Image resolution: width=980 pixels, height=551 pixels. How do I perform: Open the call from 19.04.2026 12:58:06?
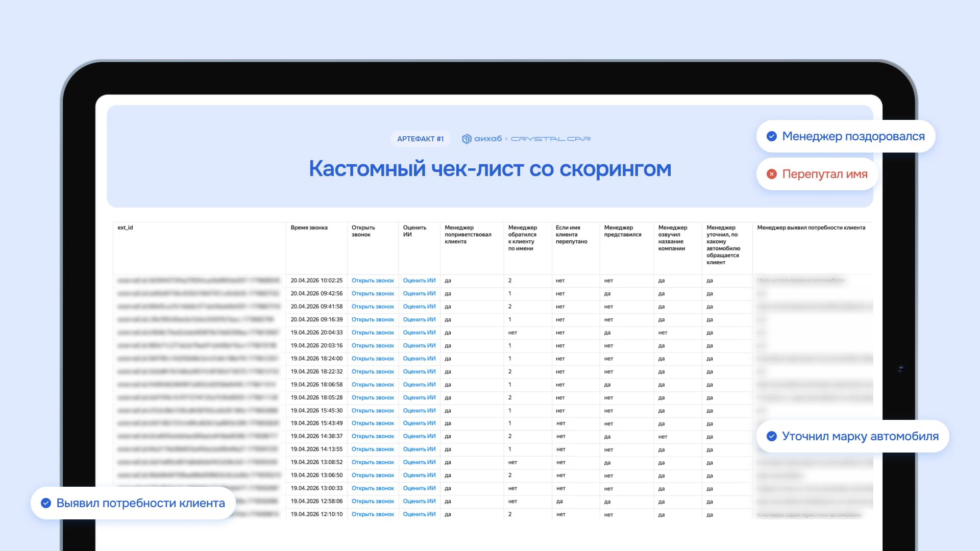tap(373, 502)
